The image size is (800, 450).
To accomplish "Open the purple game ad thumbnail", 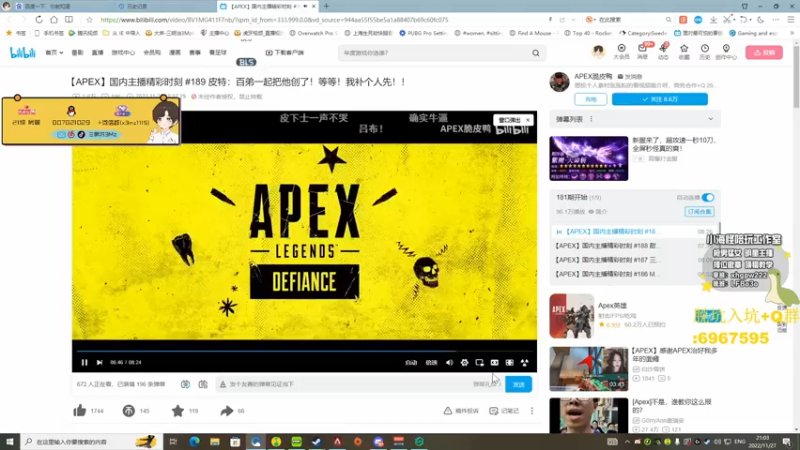I will [x=589, y=158].
